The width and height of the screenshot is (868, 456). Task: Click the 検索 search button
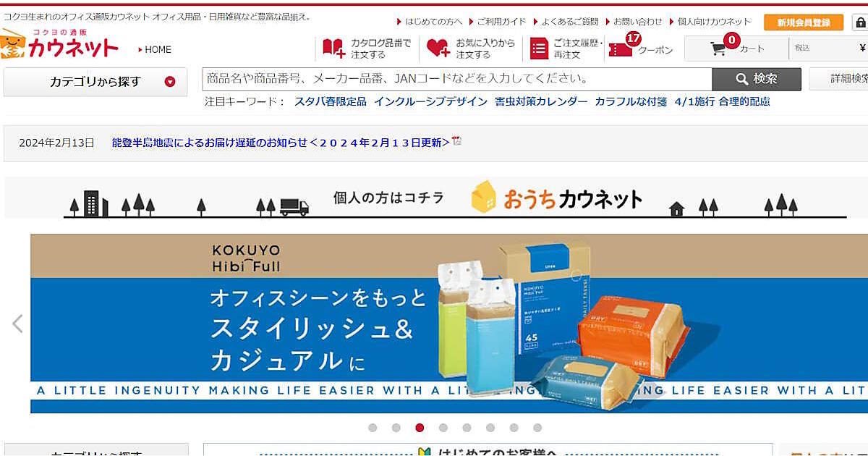757,79
